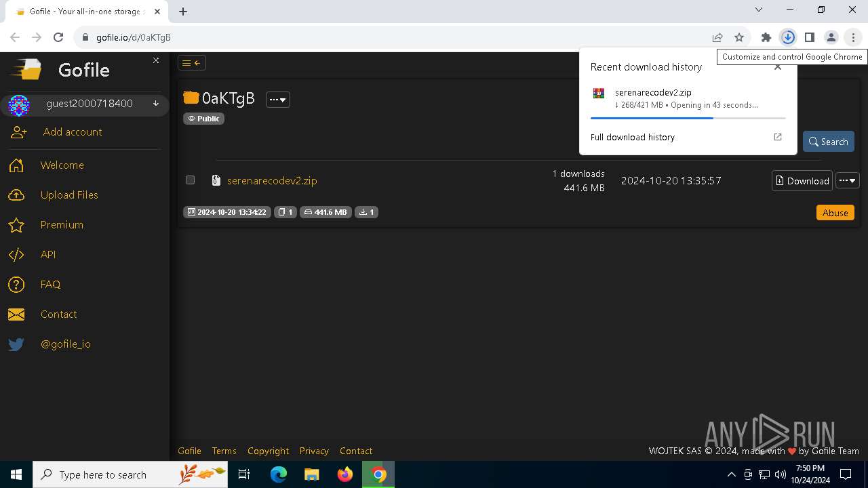Select the Gofile browser tab
868x488 pixels.
(88, 12)
